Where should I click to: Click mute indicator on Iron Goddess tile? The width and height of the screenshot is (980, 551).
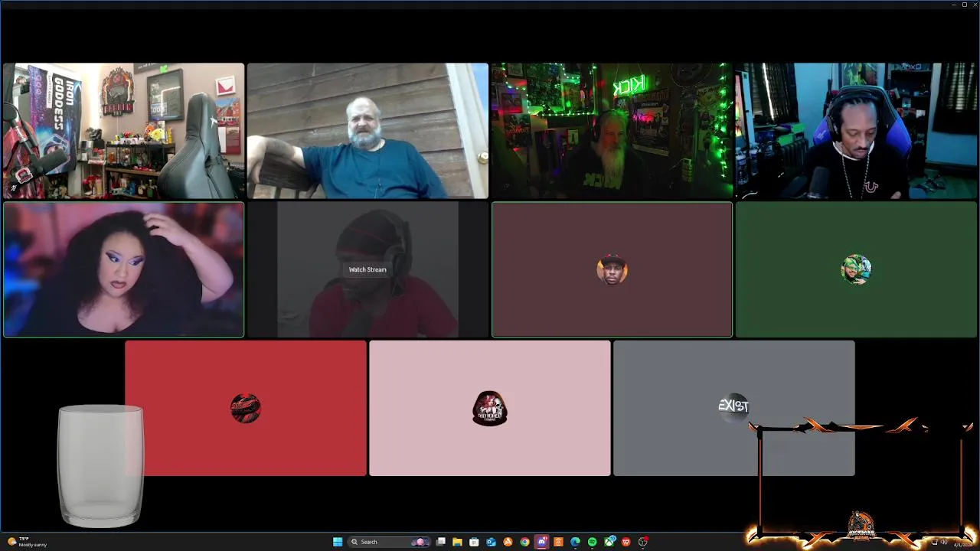point(13,187)
